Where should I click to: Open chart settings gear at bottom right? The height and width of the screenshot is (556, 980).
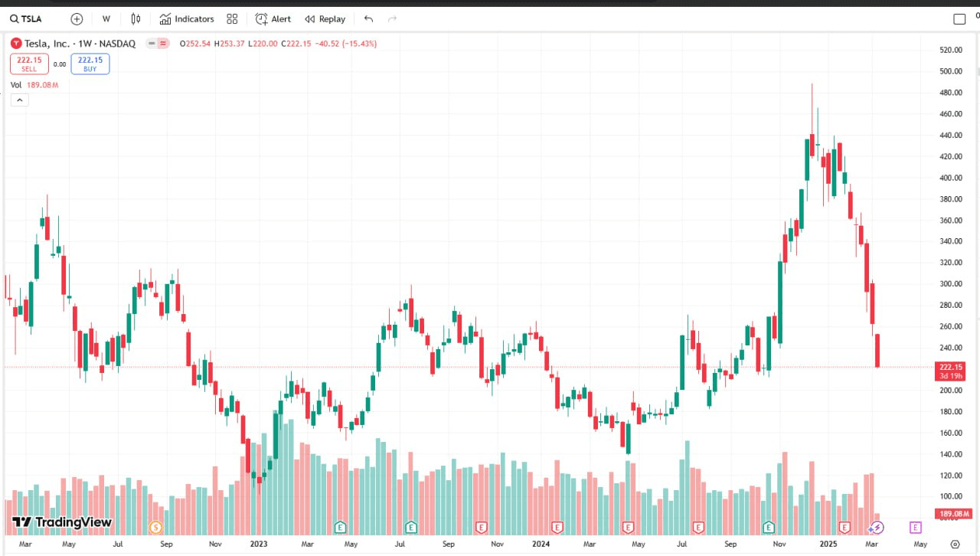click(955, 545)
